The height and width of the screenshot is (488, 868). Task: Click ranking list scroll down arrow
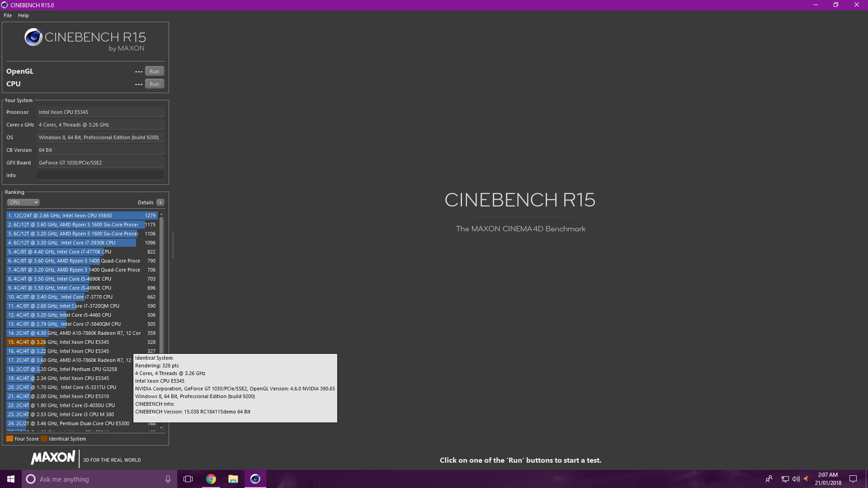point(161,428)
